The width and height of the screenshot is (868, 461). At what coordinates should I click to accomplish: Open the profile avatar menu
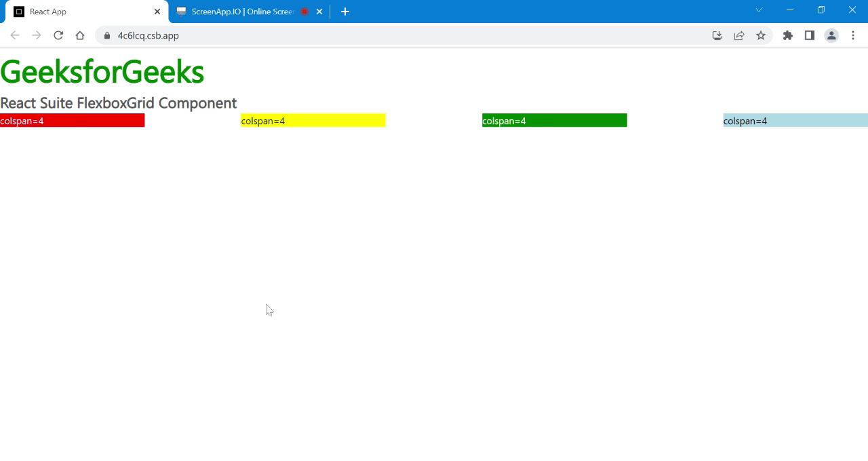(x=831, y=35)
